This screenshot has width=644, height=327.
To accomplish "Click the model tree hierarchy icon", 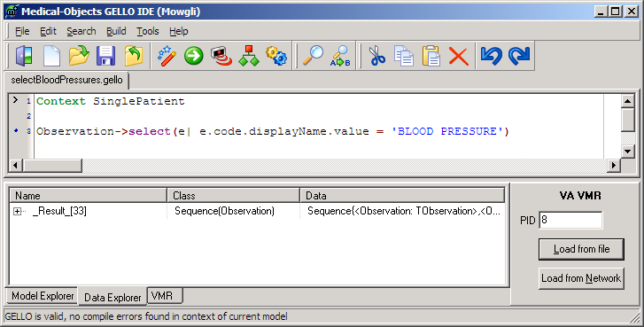I will pyautogui.click(x=249, y=56).
